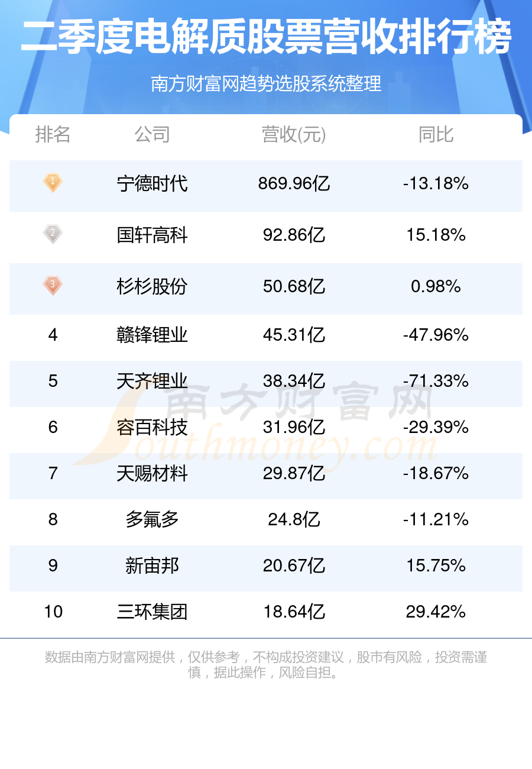
Task: Select the 排名 column header
Action: point(53,135)
